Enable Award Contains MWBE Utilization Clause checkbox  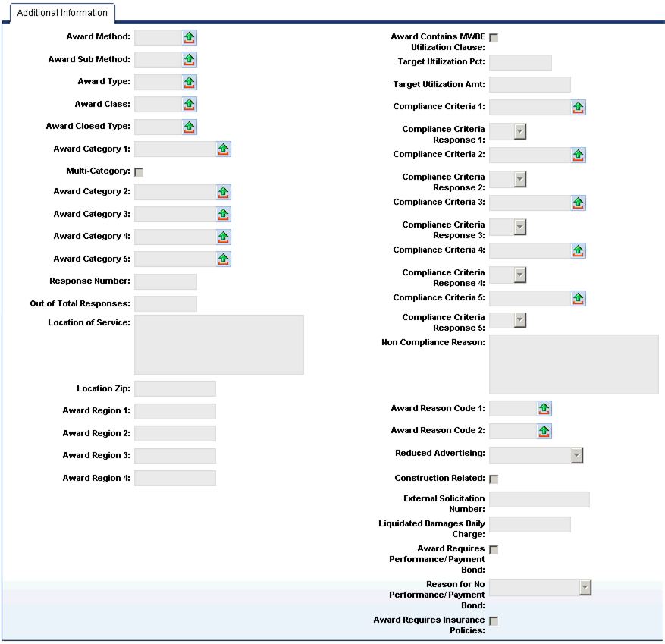point(494,38)
